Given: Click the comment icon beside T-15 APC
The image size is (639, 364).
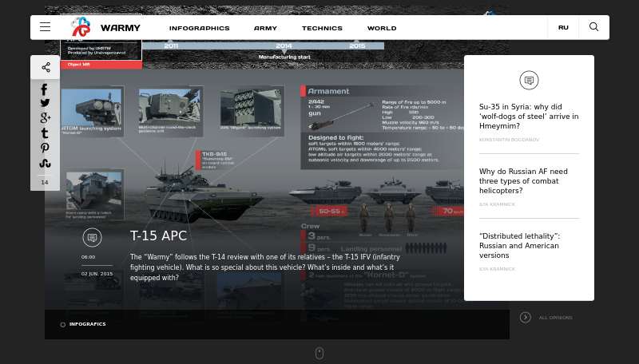Looking at the screenshot, I should [x=92, y=237].
